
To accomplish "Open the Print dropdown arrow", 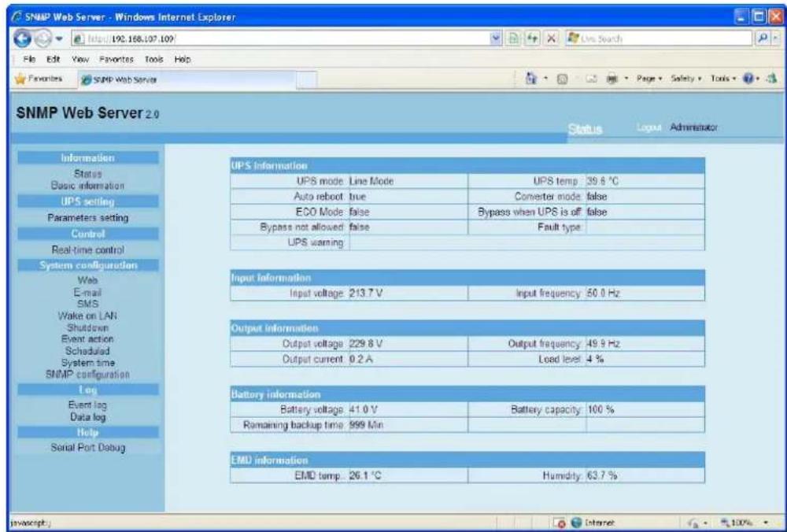I will coord(626,79).
